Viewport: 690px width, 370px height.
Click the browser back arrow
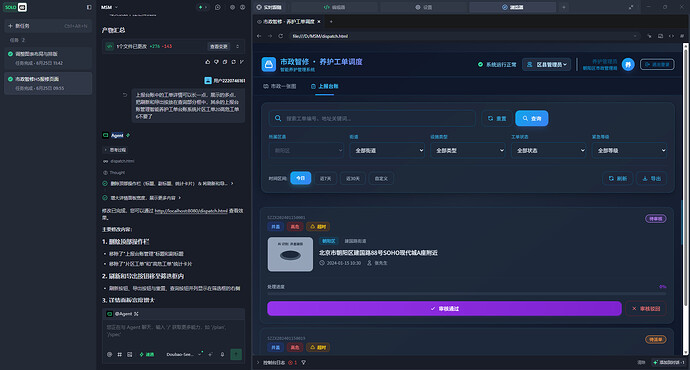point(260,36)
